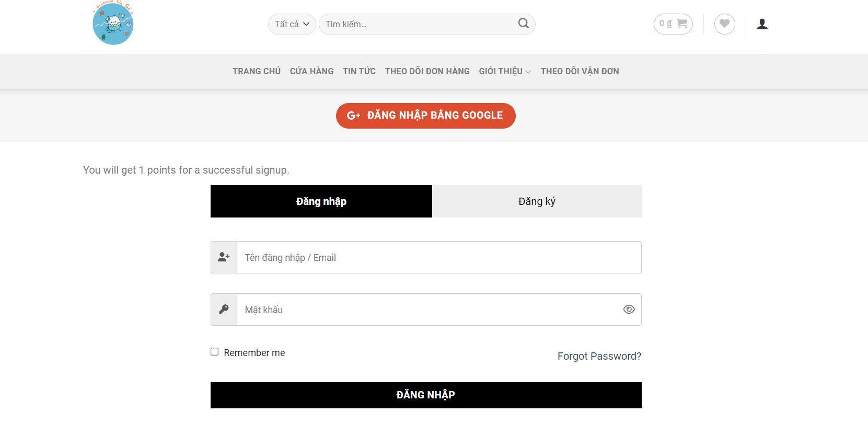Screen dimensions: 868x435
Task: Focus the Mật khẩu password field
Action: click(429, 310)
